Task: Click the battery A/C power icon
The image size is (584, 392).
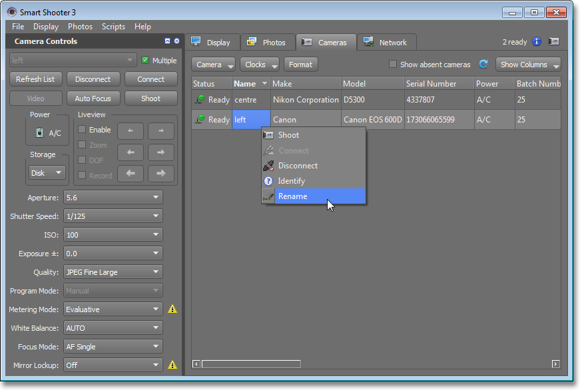Action: (39, 133)
